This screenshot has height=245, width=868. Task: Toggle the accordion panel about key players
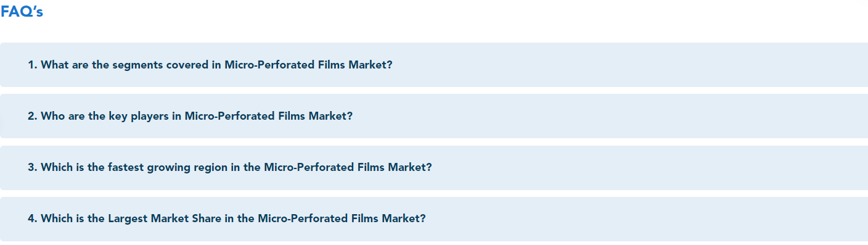(434, 116)
